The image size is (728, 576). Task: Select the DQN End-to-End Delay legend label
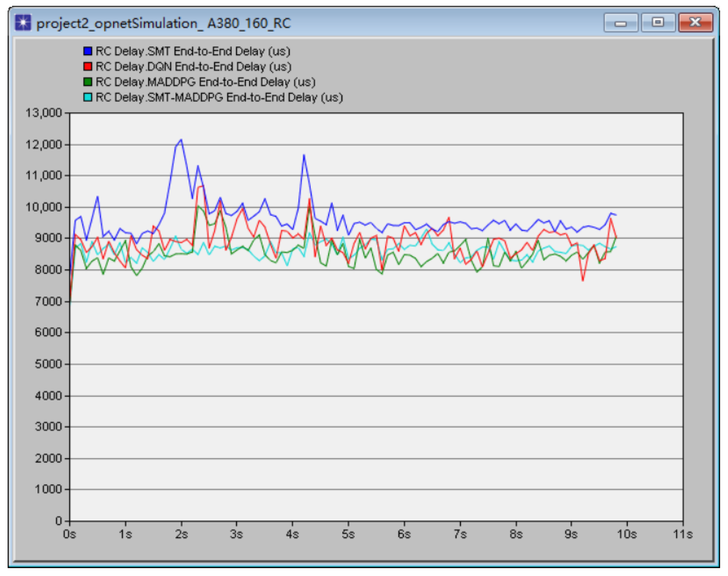[193, 66]
